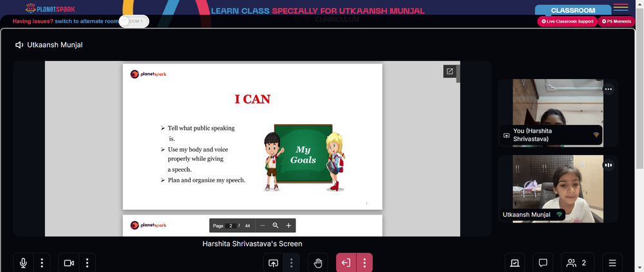Image resolution: width=644 pixels, height=272 pixels.
Task: Toggle the alternate room switch
Action: pyautogui.click(x=134, y=21)
